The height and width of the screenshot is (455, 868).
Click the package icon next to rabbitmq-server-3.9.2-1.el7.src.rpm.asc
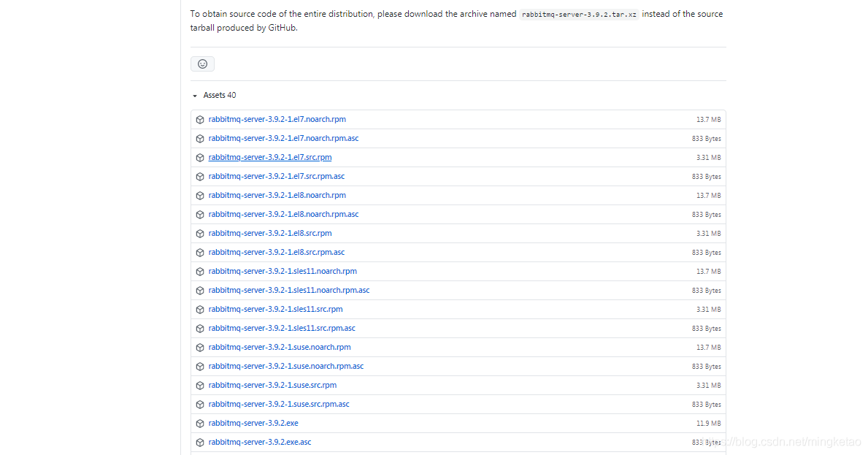[199, 176]
